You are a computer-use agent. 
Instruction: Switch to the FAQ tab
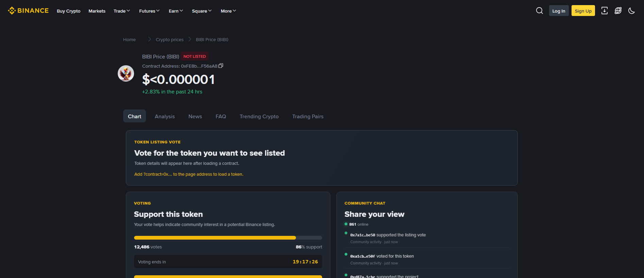221,116
